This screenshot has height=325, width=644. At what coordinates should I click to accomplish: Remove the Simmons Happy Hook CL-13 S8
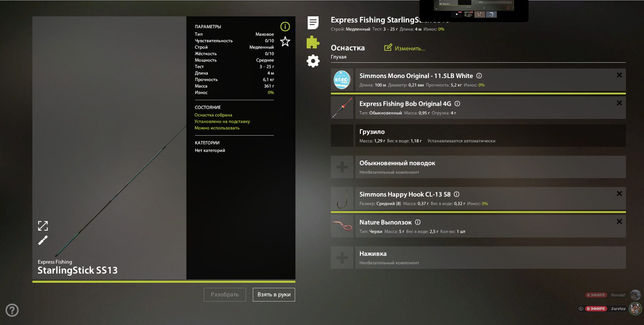pyautogui.click(x=619, y=194)
